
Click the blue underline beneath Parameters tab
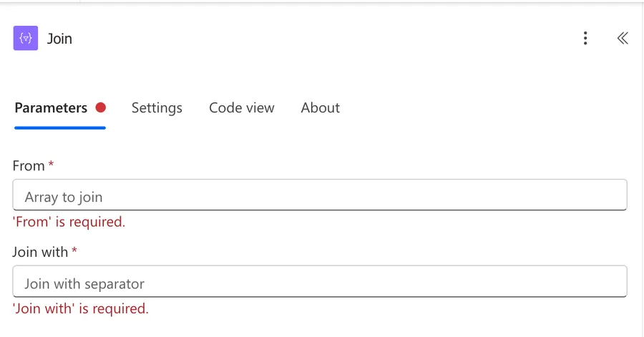pos(60,128)
